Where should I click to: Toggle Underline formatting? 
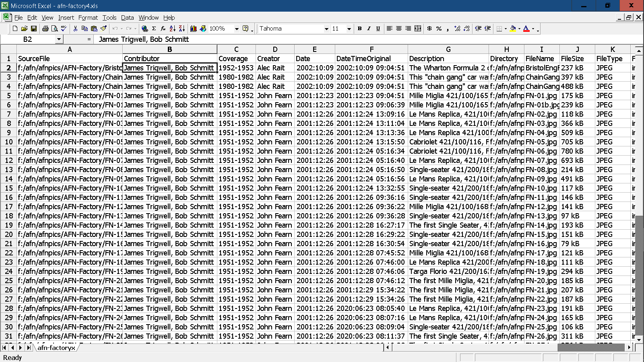pyautogui.click(x=378, y=29)
